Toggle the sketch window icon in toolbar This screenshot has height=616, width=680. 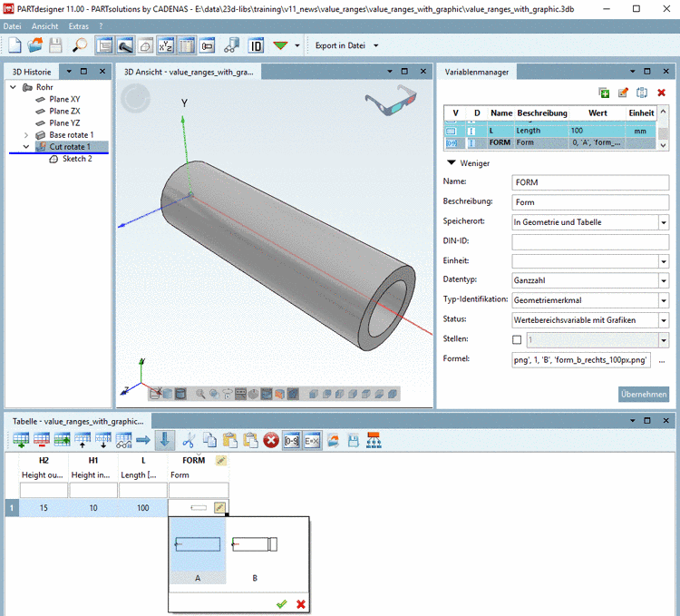click(146, 45)
